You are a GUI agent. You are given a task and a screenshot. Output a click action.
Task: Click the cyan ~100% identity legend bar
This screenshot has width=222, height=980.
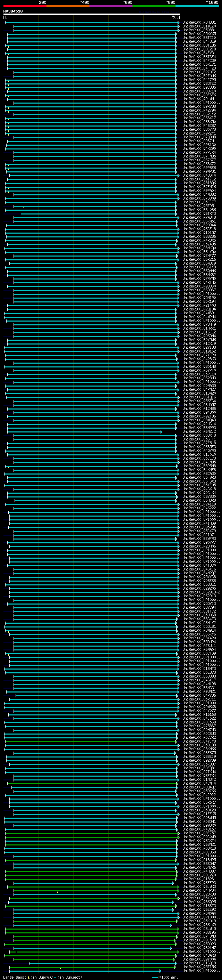[197, 6]
